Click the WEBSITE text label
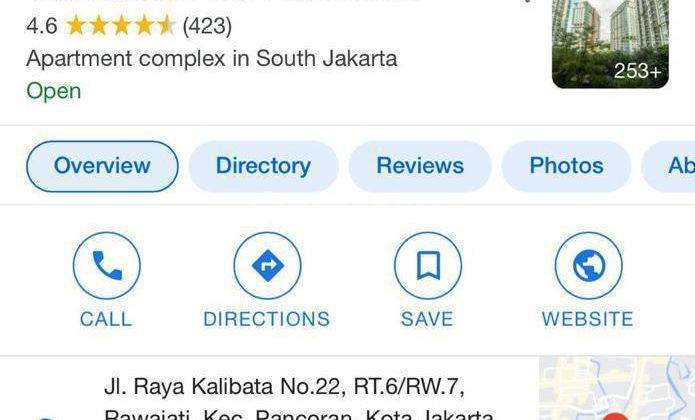Screen dimensions: 695x420 tap(588, 319)
